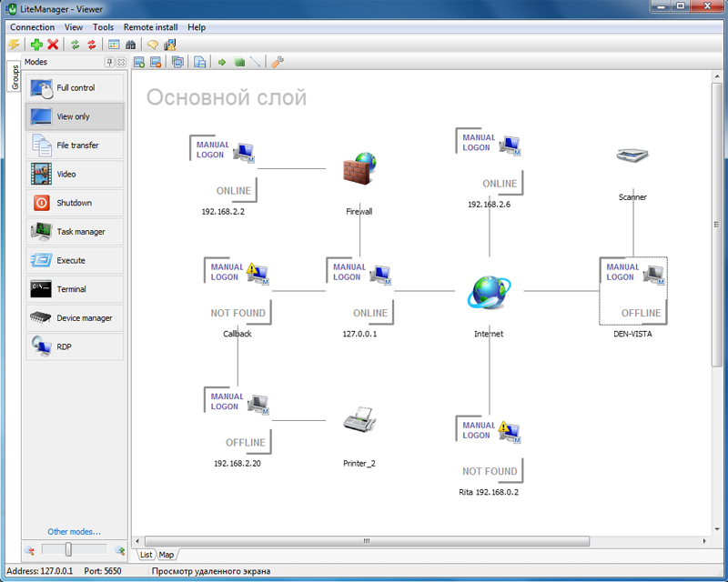Select File transfer mode
This screenshot has height=582, width=728.
[x=74, y=145]
